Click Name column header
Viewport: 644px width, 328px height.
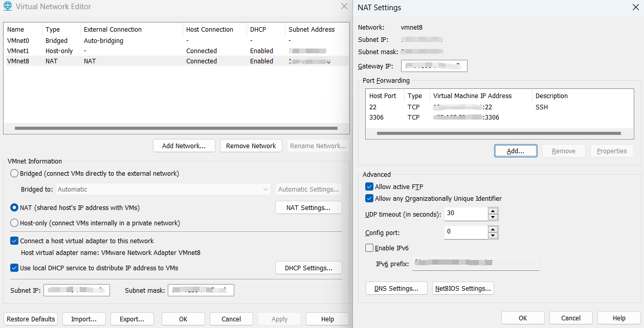click(x=23, y=30)
